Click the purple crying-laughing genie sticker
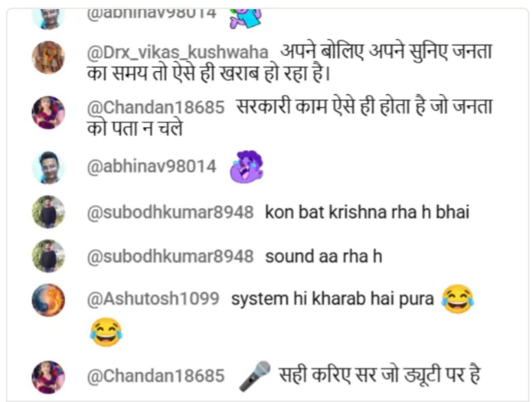The image size is (532, 402). click(x=247, y=167)
